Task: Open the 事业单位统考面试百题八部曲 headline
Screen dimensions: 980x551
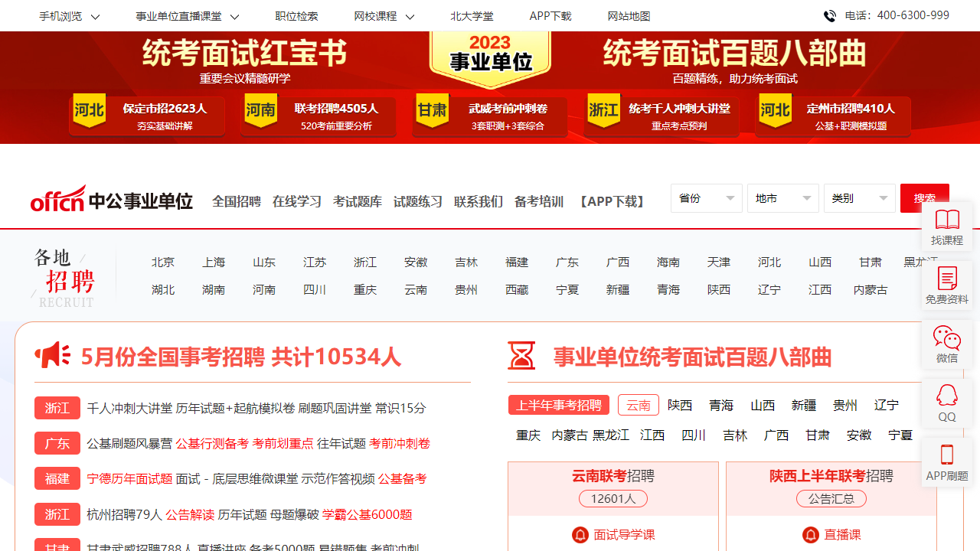Action: pos(692,357)
